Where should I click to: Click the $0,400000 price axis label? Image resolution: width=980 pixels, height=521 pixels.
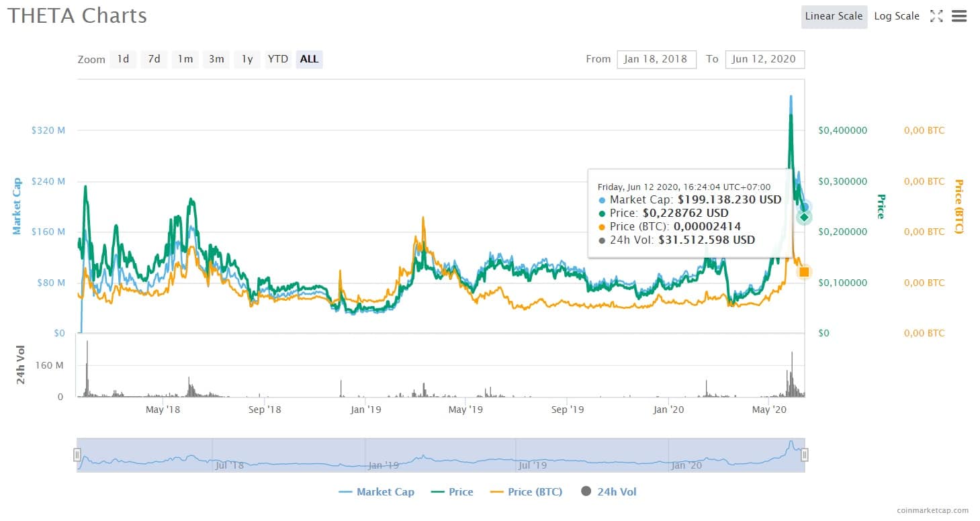coord(843,130)
